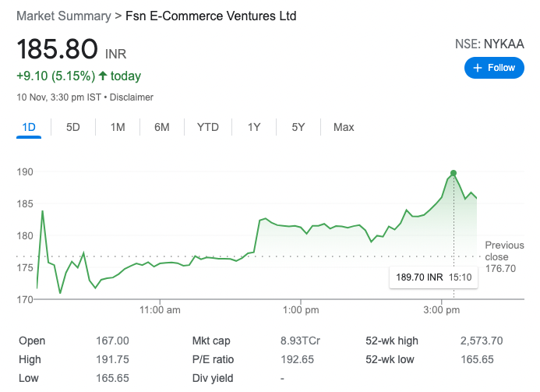Click the 52-wk high value 2,573.70

click(482, 341)
